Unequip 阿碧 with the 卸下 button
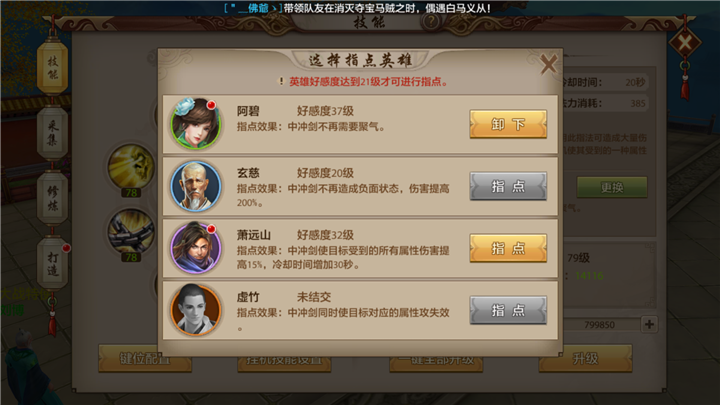Screen dimensions: 720x405 click(x=508, y=124)
